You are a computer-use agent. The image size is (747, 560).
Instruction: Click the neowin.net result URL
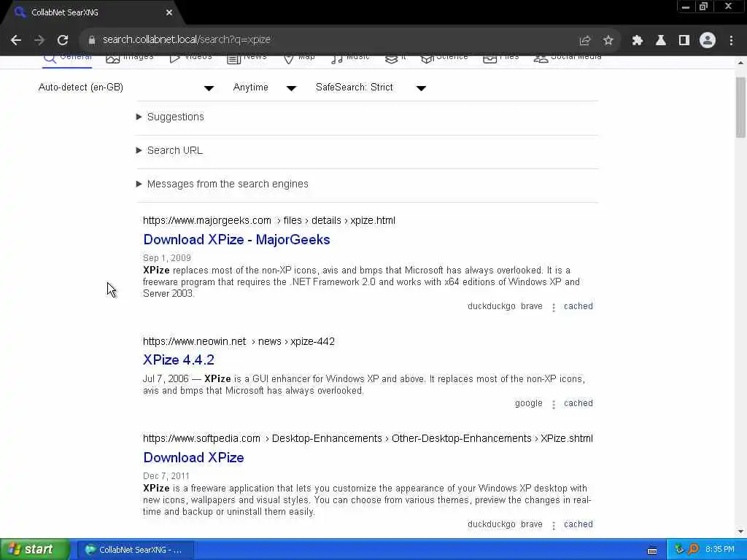239,341
